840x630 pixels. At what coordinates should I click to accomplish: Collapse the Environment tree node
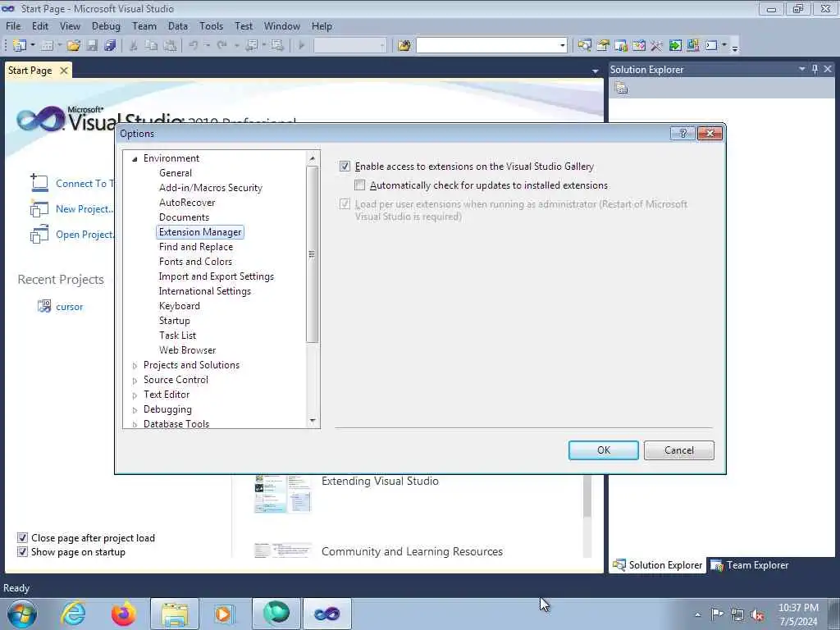135,158
